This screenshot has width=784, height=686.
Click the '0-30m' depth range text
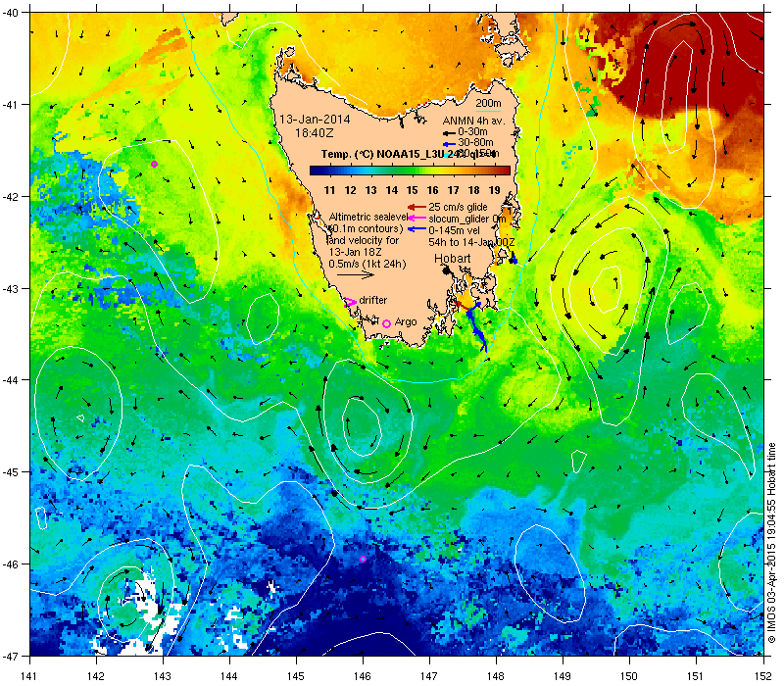[x=472, y=132]
